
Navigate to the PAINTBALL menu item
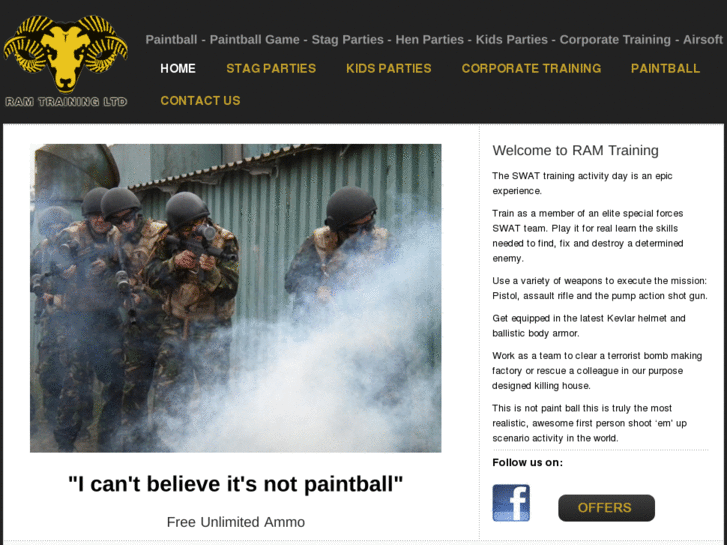(x=665, y=69)
